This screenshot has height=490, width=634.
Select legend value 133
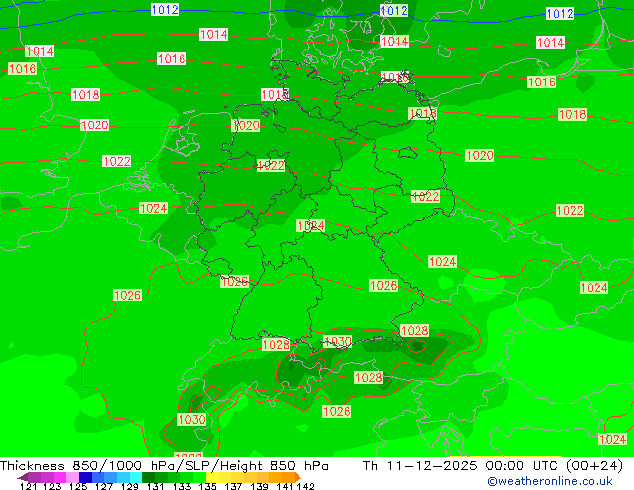[182, 486]
